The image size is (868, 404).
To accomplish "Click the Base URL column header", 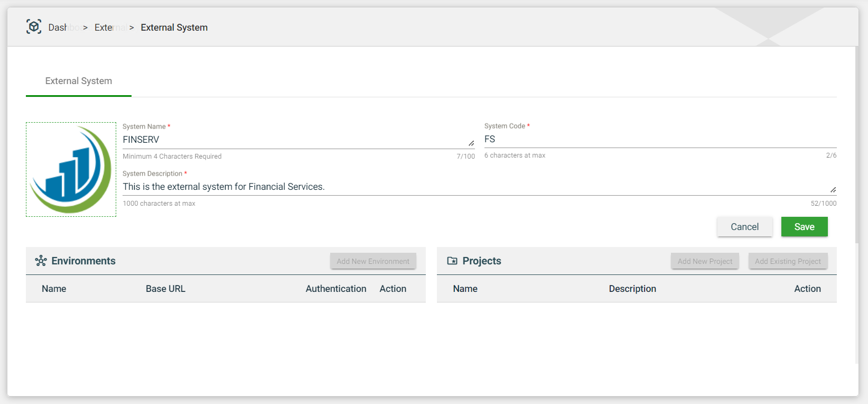I will (x=165, y=289).
